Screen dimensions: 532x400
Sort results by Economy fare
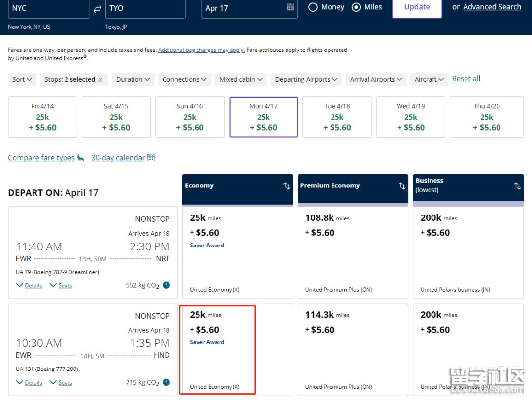(x=287, y=186)
